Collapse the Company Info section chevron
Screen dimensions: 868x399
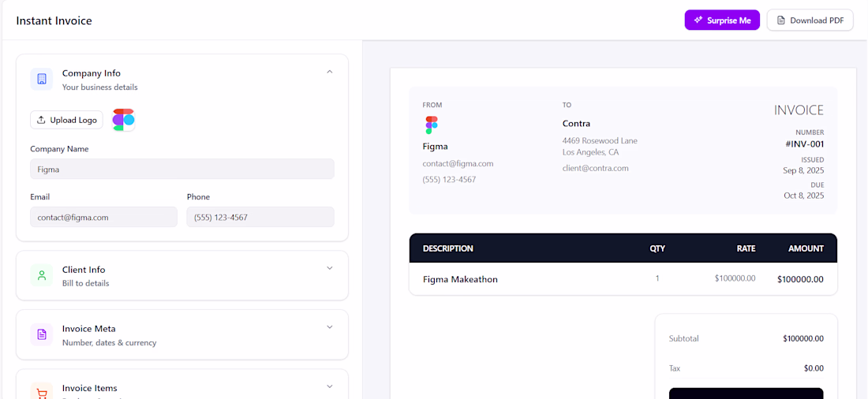pos(330,72)
